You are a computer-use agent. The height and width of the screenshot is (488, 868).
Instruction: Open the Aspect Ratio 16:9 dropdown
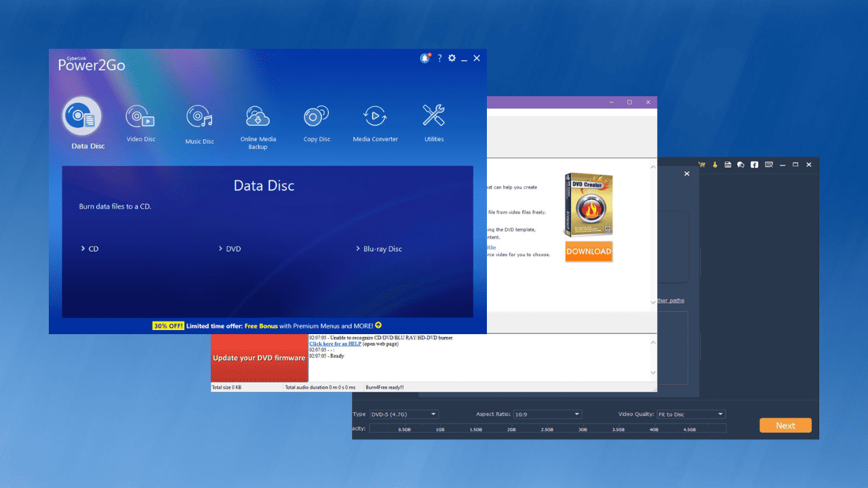pos(548,414)
